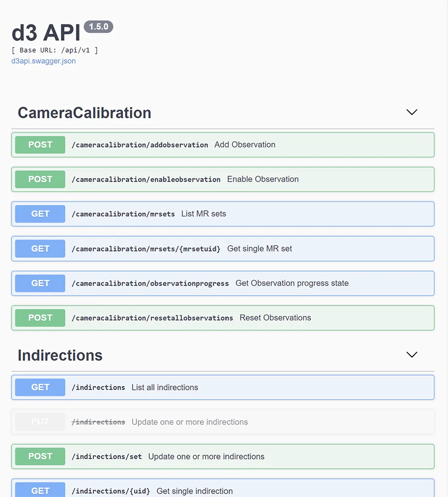Open the Indirections section heading
This screenshot has width=448, height=497.
coord(60,355)
